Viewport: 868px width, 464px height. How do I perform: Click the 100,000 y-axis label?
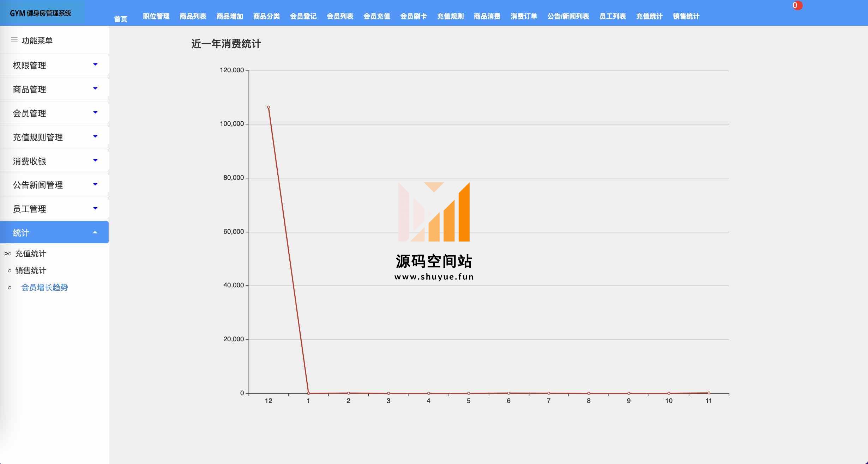(x=232, y=124)
